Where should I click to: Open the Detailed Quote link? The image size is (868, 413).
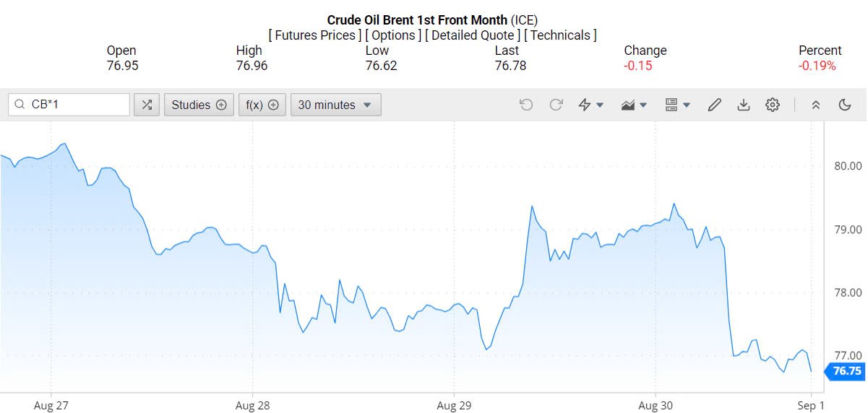pyautogui.click(x=473, y=35)
